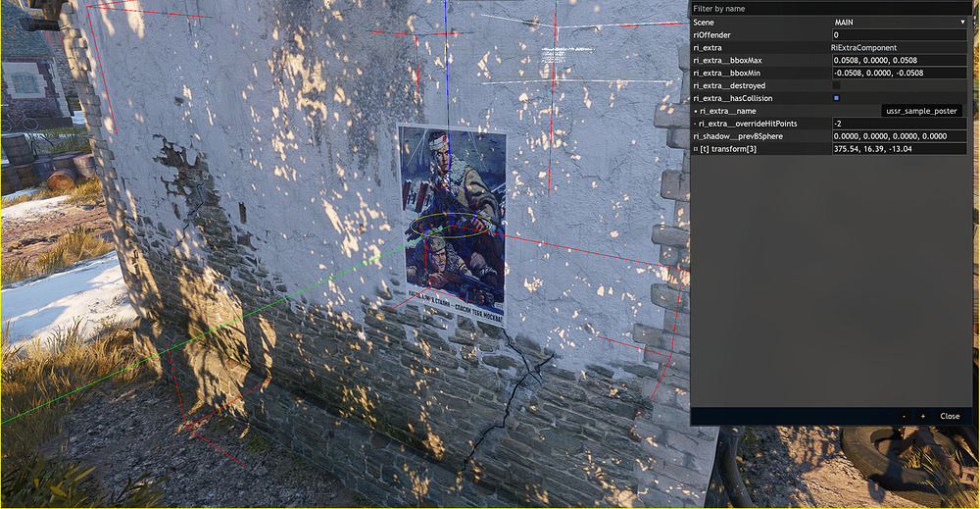
Task: Click the transform position value field
Action: pos(898,149)
